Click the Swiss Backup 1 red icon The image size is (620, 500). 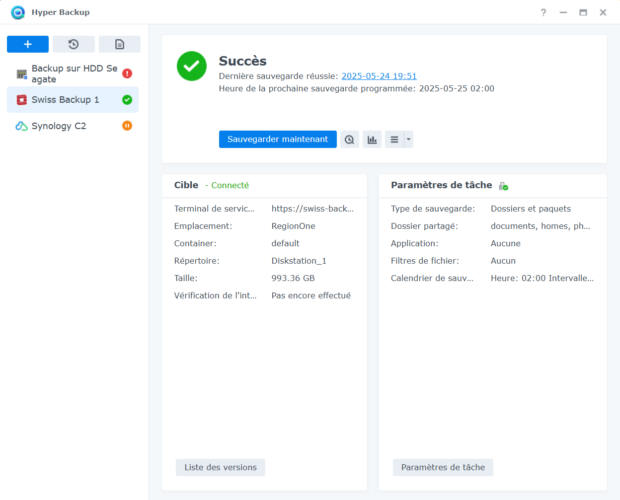tap(21, 100)
